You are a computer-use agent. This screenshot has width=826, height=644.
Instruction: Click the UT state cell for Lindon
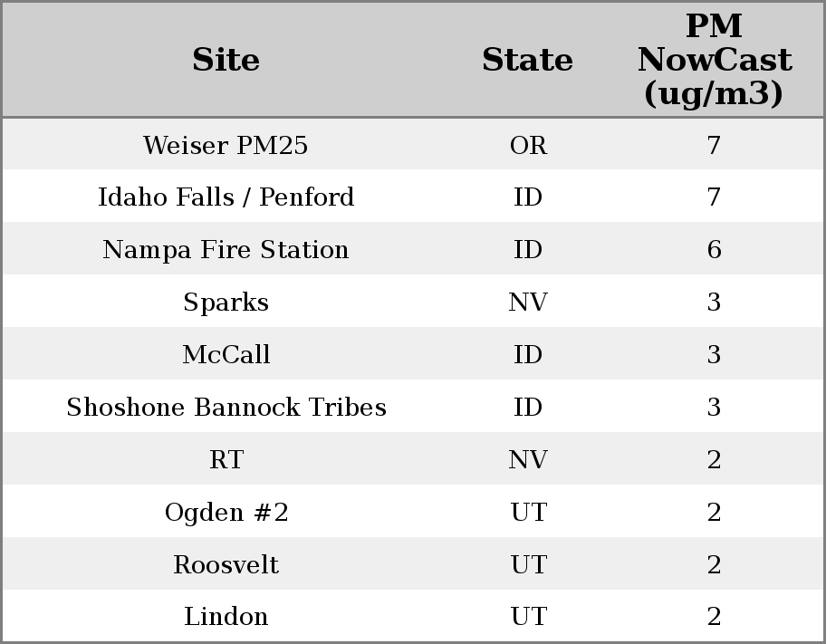[528, 617]
